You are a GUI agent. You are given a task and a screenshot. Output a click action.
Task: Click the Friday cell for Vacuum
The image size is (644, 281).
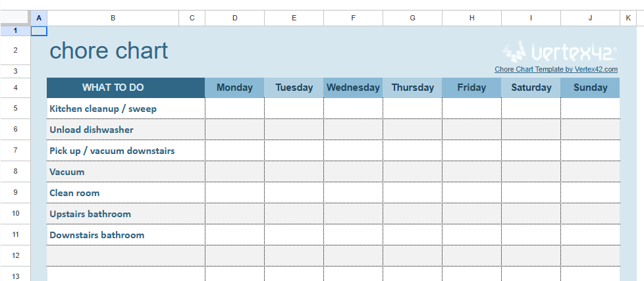[x=471, y=172]
